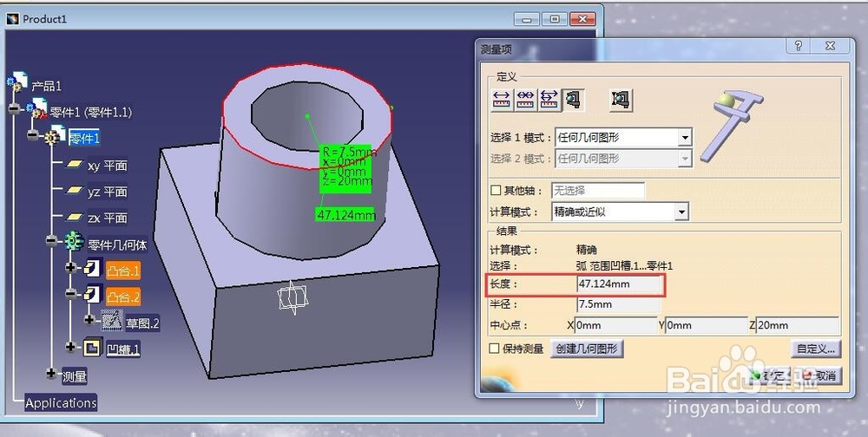
Task: Click the xy 平面 plane icon
Action: (74, 165)
